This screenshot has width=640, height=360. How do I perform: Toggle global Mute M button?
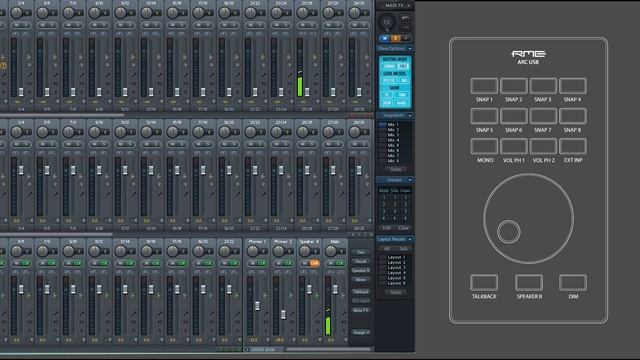(384, 38)
